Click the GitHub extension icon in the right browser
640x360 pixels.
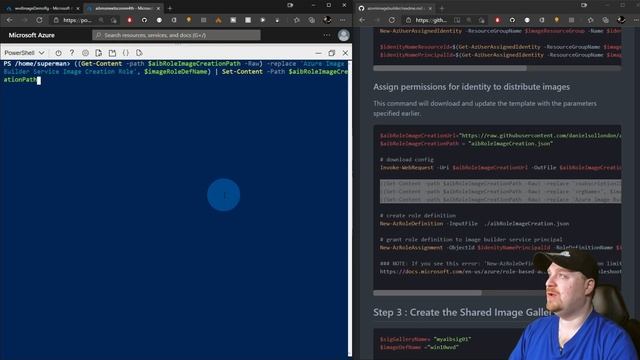pyautogui.click(x=512, y=20)
